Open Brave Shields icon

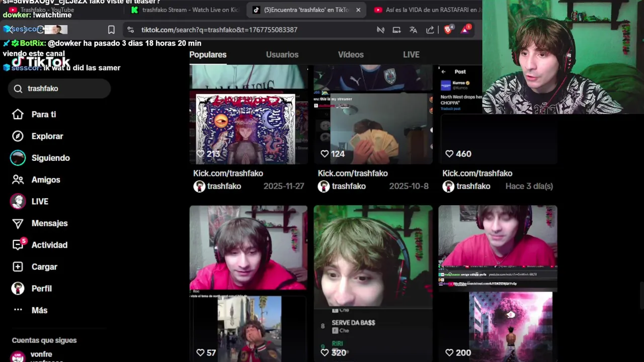tap(448, 29)
